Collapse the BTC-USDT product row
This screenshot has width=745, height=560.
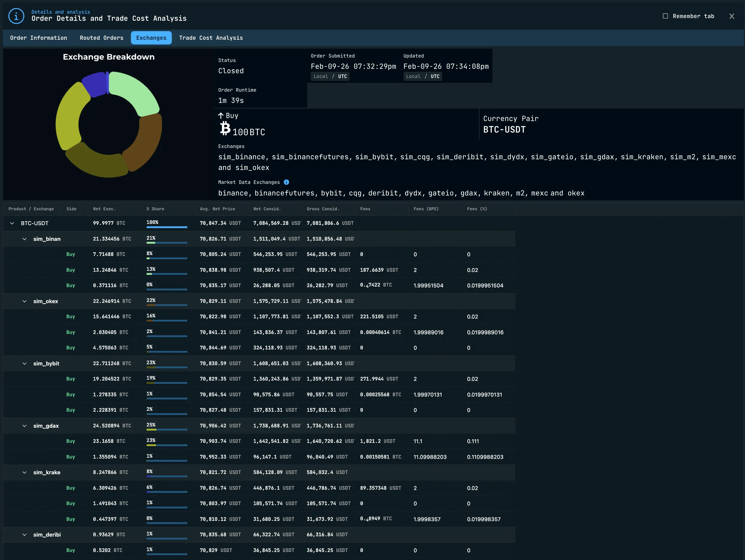(x=12, y=223)
